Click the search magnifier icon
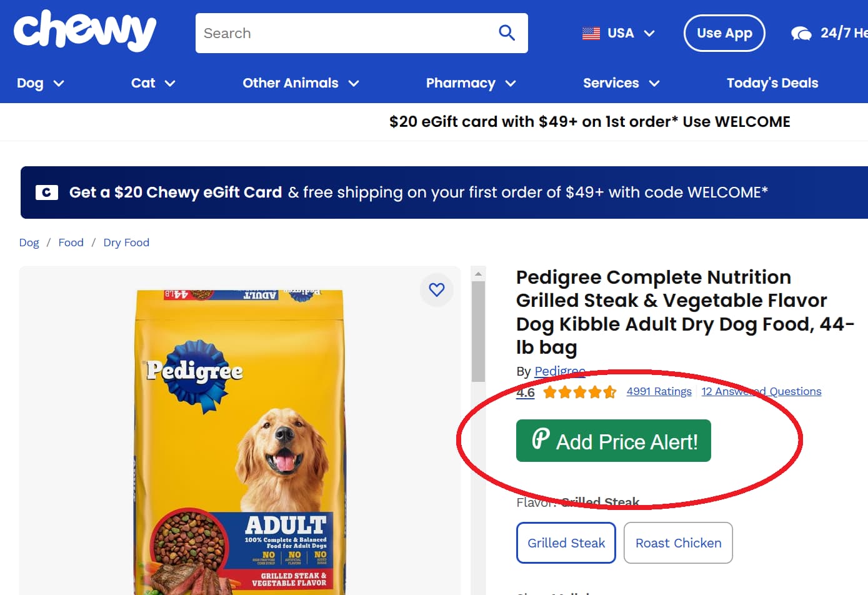The height and width of the screenshot is (595, 868). pyautogui.click(x=506, y=33)
